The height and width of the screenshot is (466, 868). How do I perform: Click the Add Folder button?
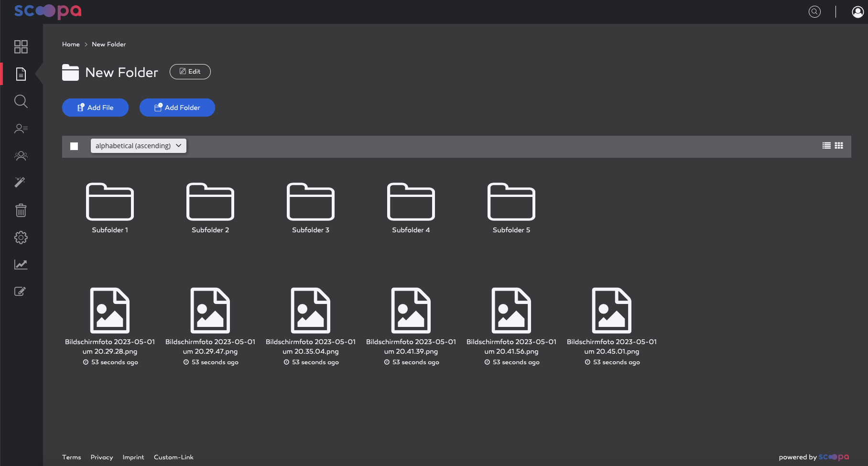pyautogui.click(x=177, y=108)
